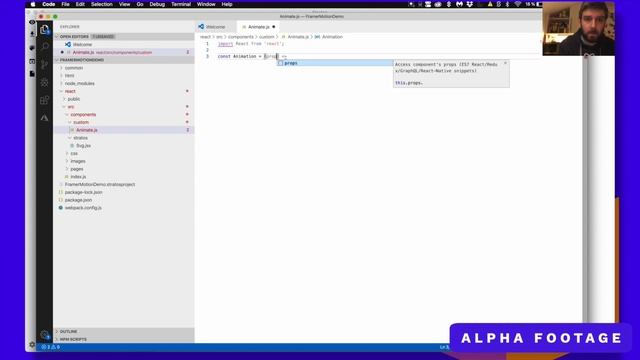Expand the NPM Scripts panel
Viewport: 640px width, 360px height.
[x=124, y=339]
